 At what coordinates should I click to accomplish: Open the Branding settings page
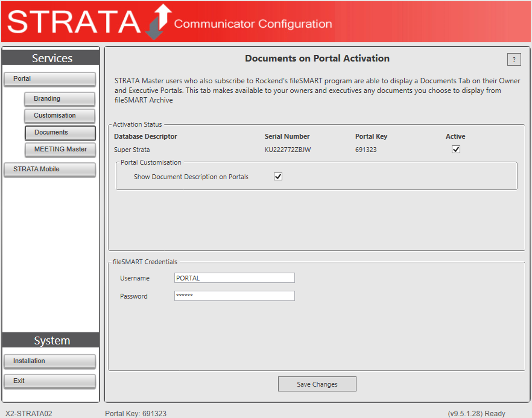click(x=60, y=99)
